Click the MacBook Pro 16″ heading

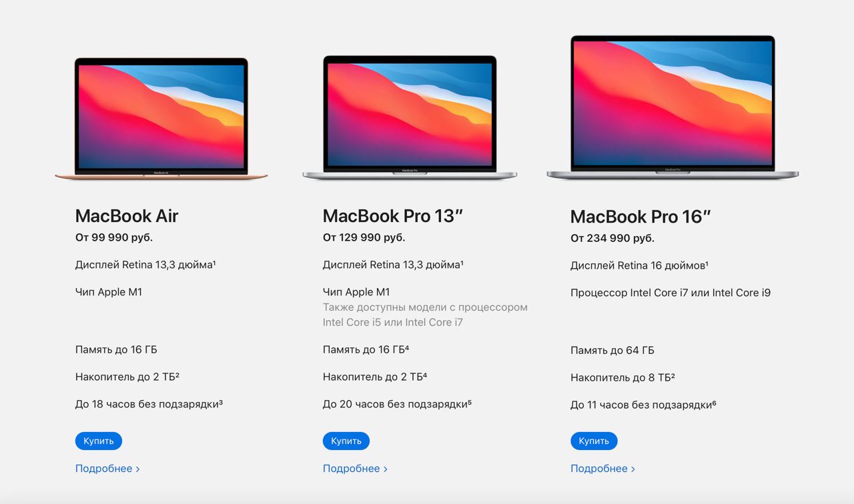641,216
